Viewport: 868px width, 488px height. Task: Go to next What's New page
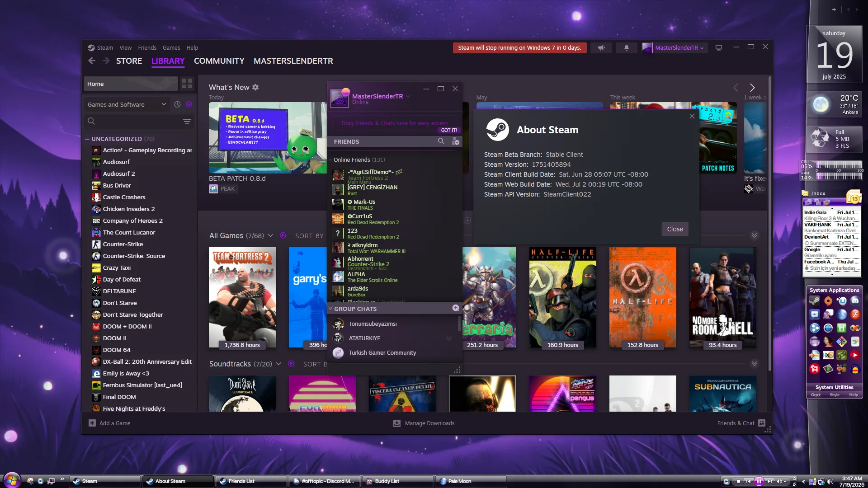(x=752, y=88)
